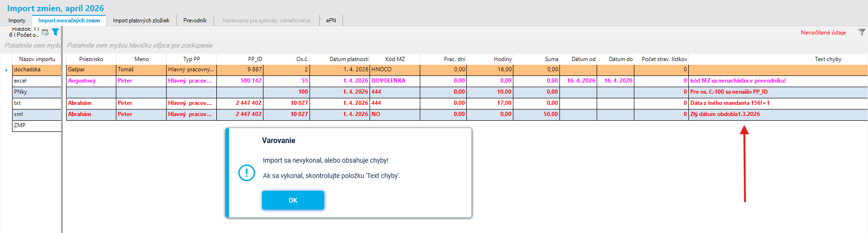Click the Typ PP column header
This screenshot has height=233, width=868.
click(192, 59)
